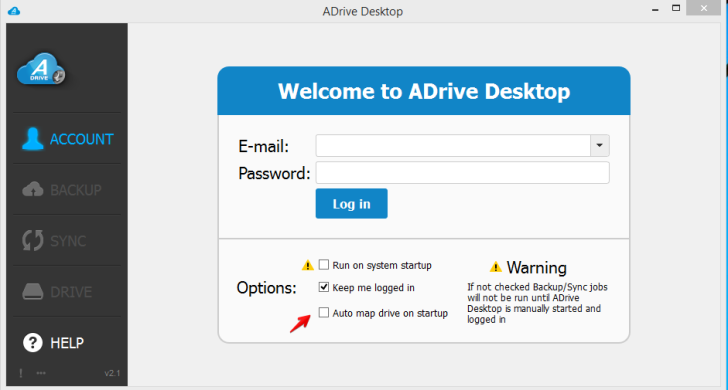Viewport: 728px width, 390px height.
Task: Click the ADrive icon in title bar
Action: point(14,11)
